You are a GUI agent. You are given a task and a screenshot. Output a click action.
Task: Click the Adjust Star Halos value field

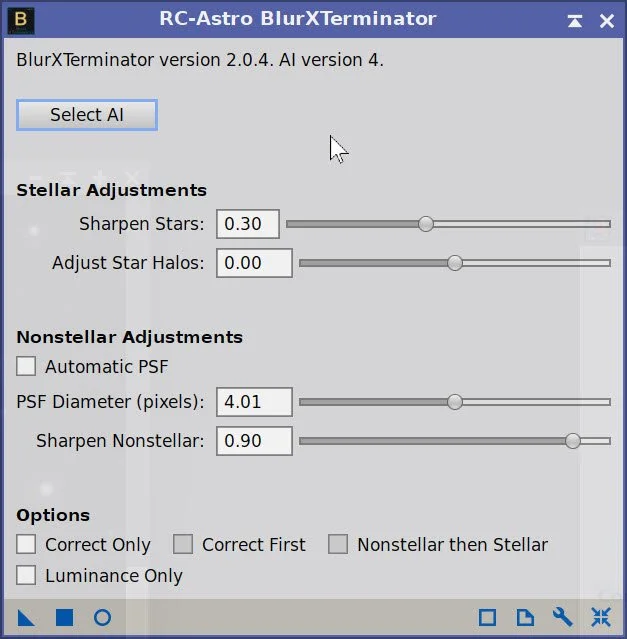254,263
